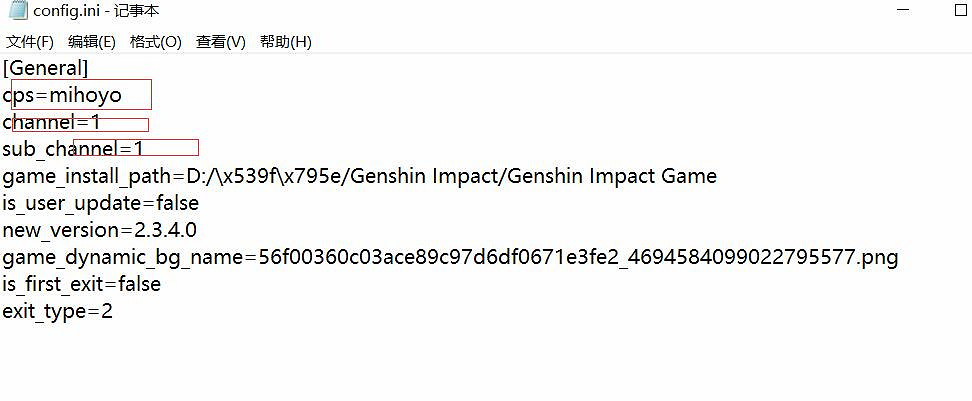The image size is (972, 401).
Task: Place cursor on the [General] line
Action: tap(46, 69)
